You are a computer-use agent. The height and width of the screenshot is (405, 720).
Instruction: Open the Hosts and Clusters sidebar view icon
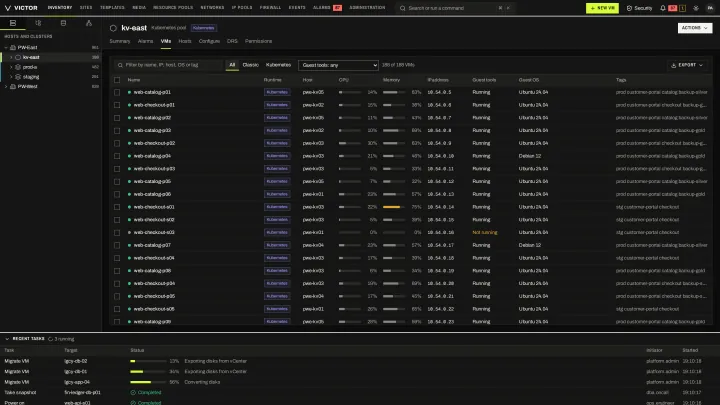click(x=13, y=23)
